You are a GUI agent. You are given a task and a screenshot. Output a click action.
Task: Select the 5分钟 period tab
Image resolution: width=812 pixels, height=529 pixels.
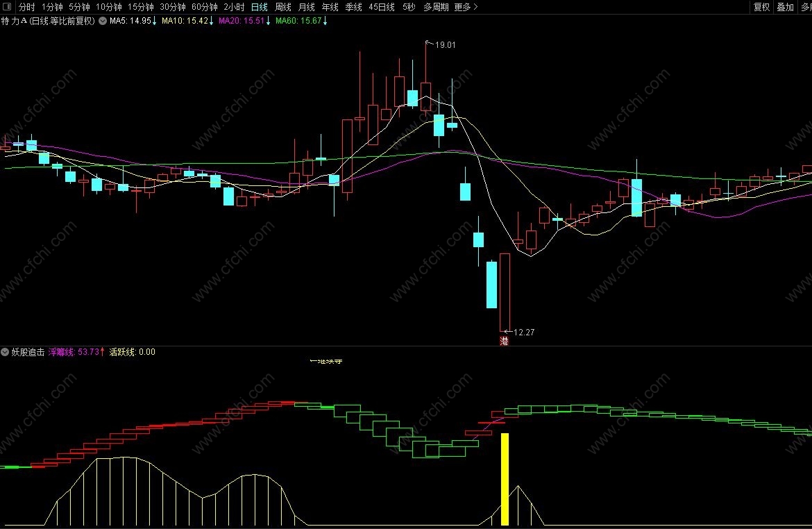point(79,7)
